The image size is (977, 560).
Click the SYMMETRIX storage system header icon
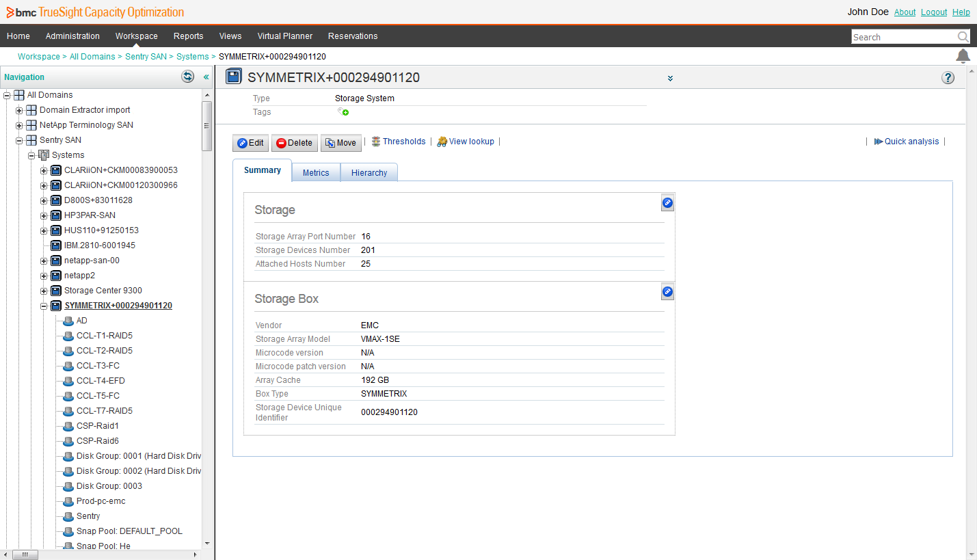click(234, 77)
